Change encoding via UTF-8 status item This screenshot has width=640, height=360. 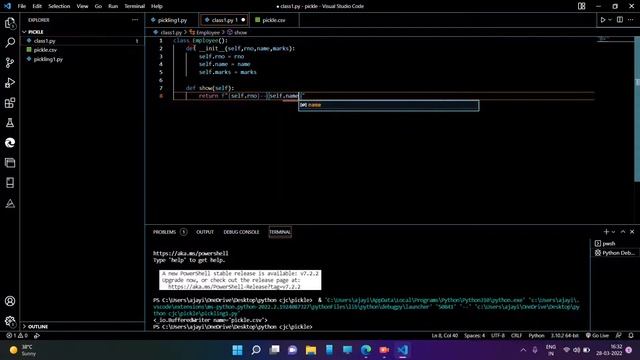click(x=498, y=336)
